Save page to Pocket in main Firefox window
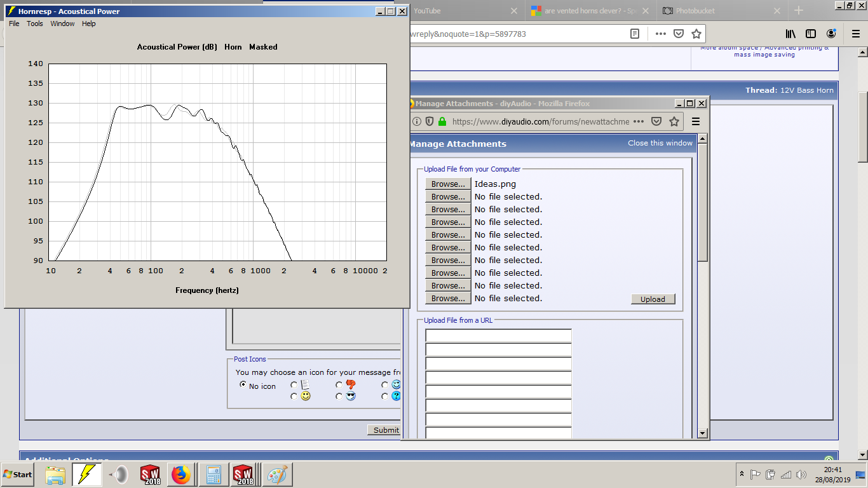868x488 pixels. (678, 34)
